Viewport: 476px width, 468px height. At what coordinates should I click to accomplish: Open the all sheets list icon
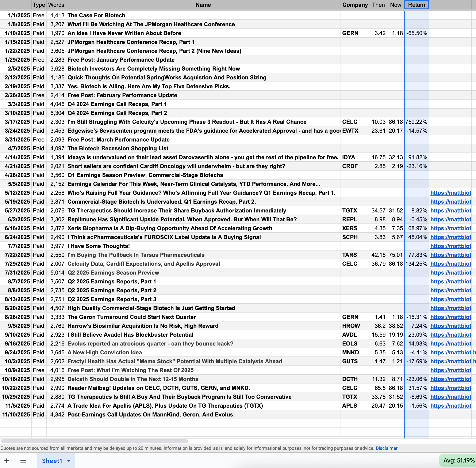click(23, 461)
